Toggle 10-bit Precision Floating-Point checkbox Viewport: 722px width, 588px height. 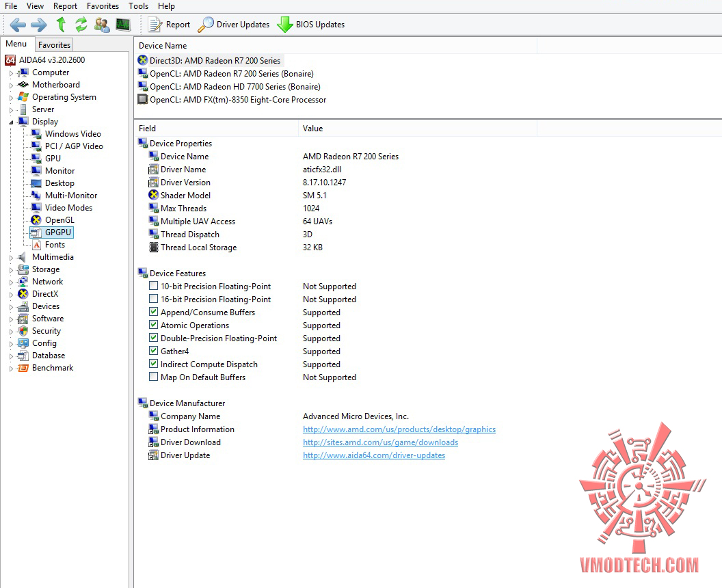pyautogui.click(x=153, y=286)
